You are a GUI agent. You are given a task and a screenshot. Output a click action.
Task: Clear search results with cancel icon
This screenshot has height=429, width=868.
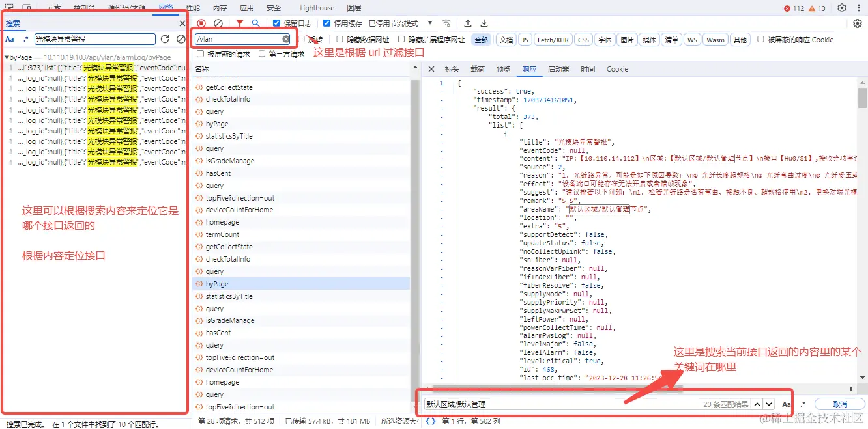pyautogui.click(x=181, y=39)
